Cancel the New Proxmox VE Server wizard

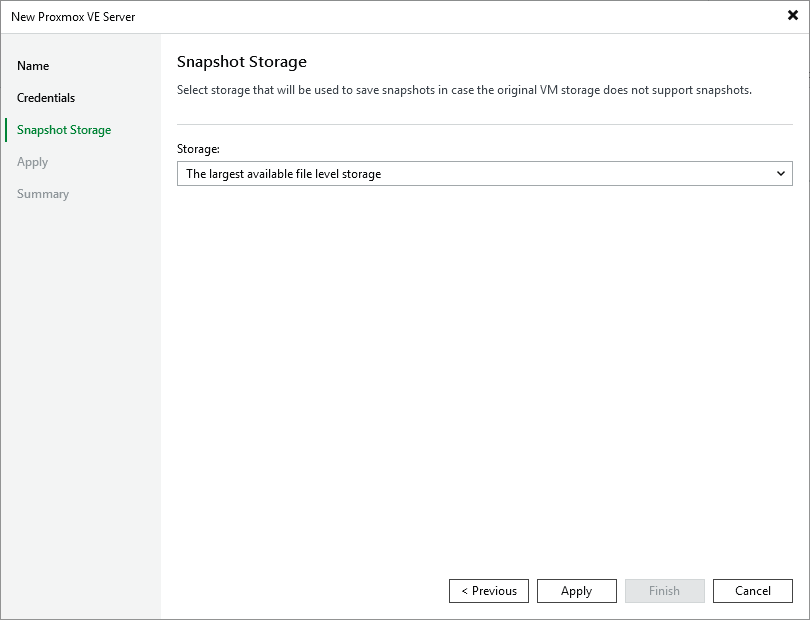(752, 590)
